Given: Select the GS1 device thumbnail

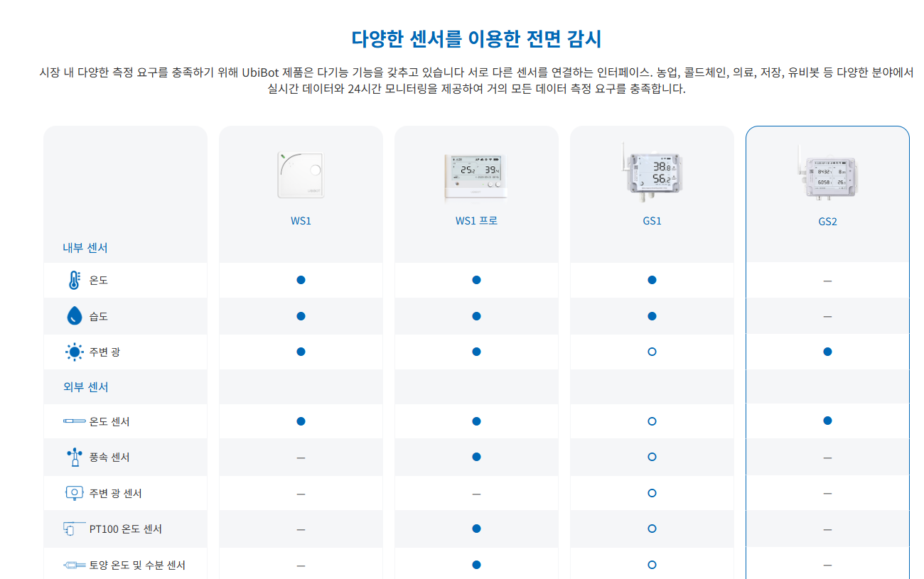Looking at the screenshot, I should 651,171.
